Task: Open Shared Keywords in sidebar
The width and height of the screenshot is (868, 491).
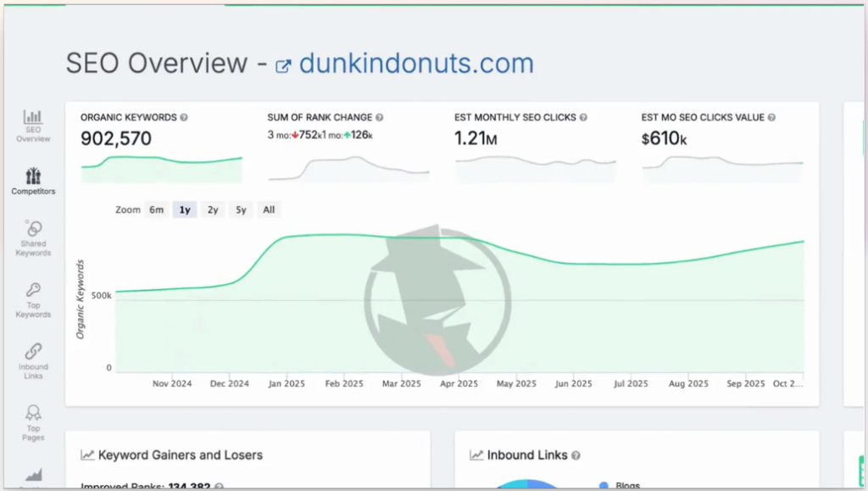Action: point(33,238)
